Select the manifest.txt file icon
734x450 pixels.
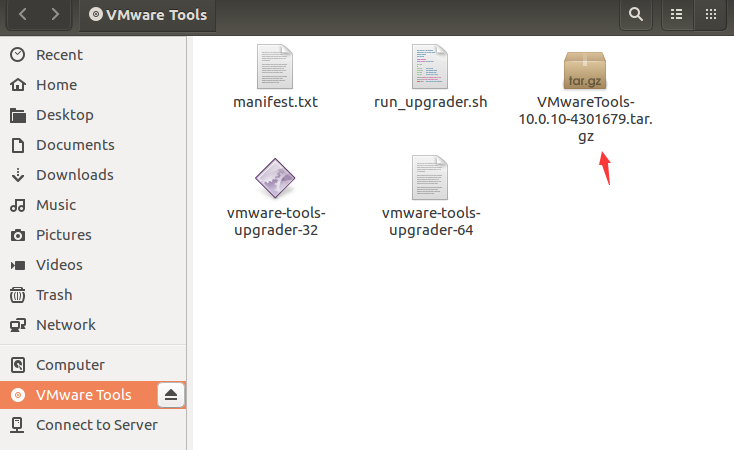click(x=275, y=66)
